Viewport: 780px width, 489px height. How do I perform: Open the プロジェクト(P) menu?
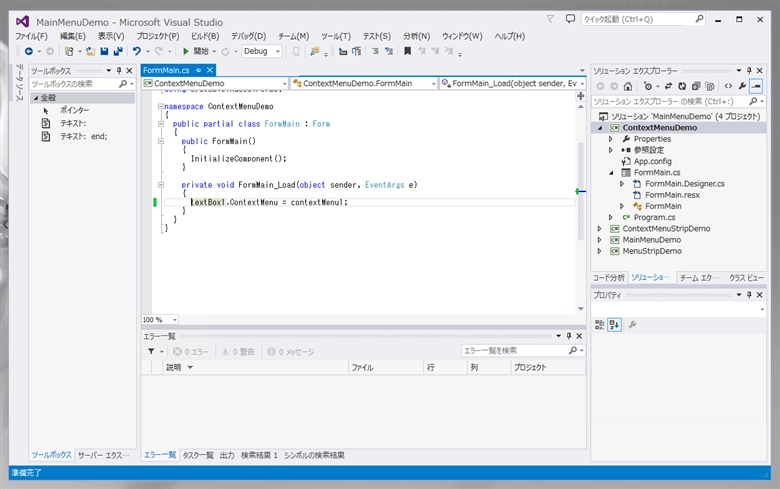point(158,36)
